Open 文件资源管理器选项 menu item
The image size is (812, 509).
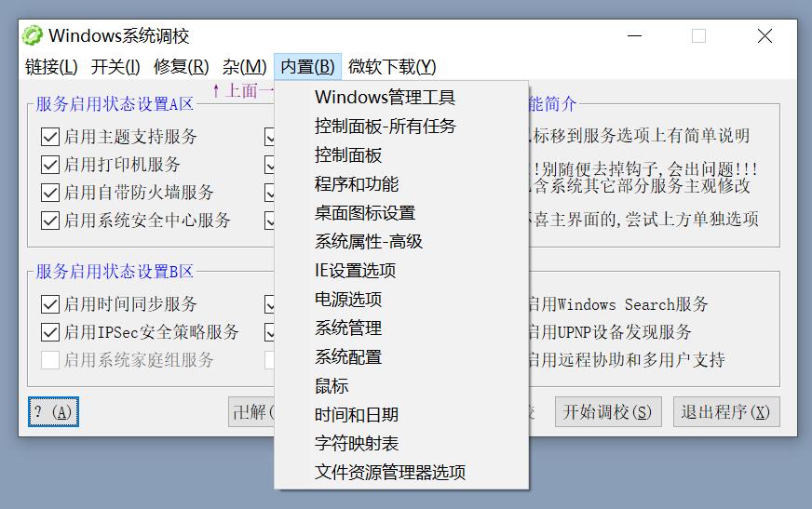coord(401,473)
